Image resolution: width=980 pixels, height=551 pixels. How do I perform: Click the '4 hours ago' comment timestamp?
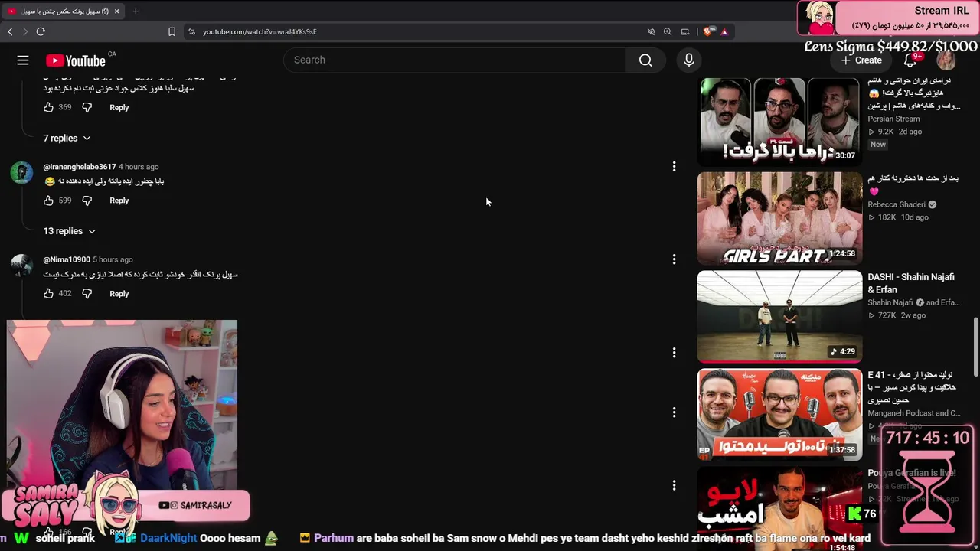click(139, 167)
